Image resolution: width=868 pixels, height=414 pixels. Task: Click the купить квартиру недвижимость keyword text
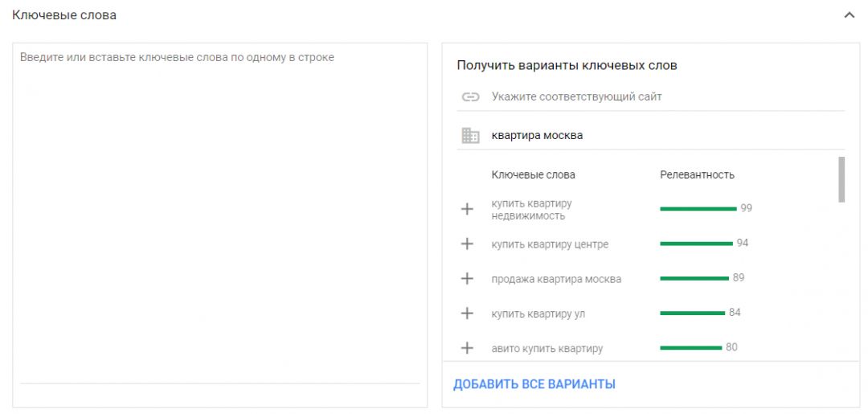tap(531, 210)
